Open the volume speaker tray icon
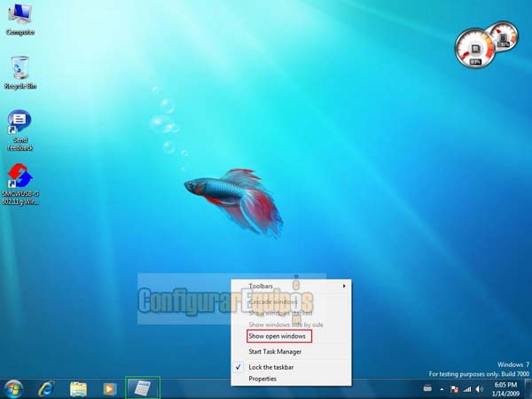Viewport: 532px width, 399px height. 480,389
